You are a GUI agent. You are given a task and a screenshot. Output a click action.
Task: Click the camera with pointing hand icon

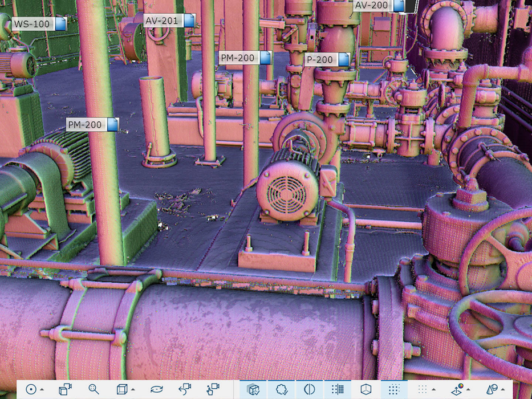tap(213, 389)
